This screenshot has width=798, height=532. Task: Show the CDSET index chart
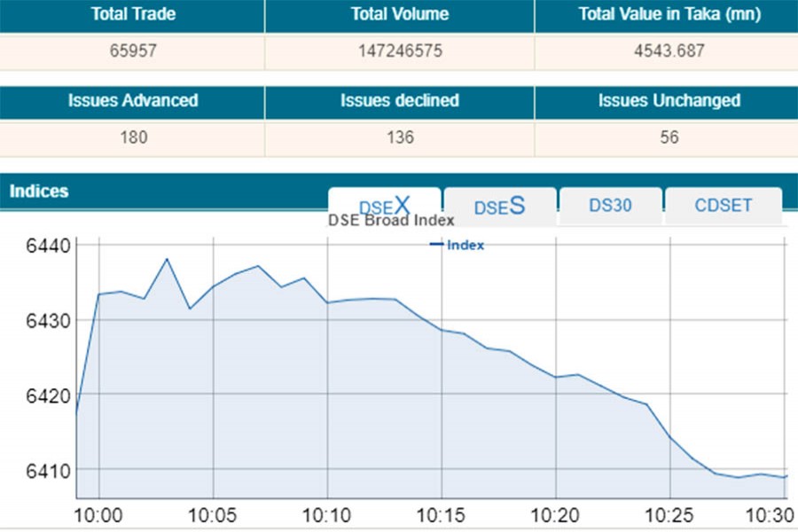coord(723,205)
